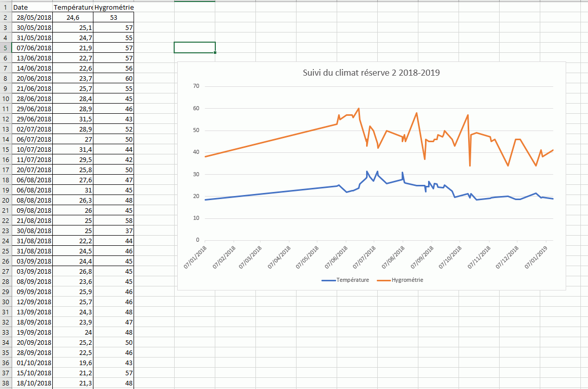Click date cell 28/05/2018
Image resolution: width=588 pixels, height=389 pixels.
coord(32,17)
